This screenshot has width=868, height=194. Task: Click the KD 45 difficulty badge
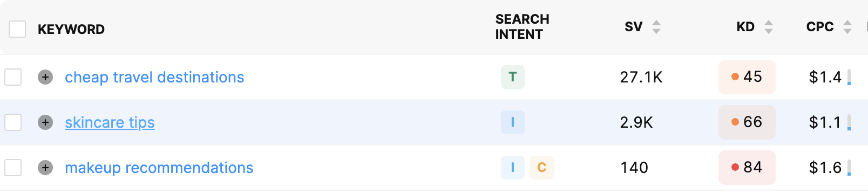tap(747, 77)
